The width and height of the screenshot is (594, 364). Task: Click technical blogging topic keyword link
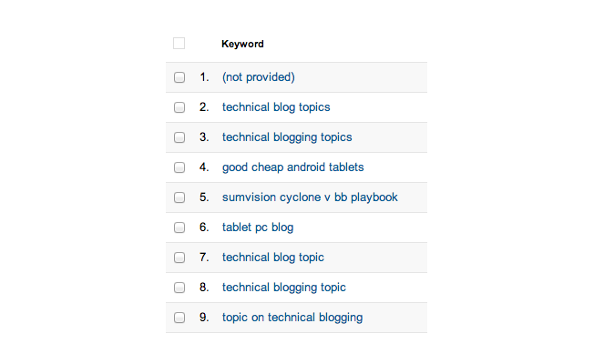pyautogui.click(x=284, y=288)
